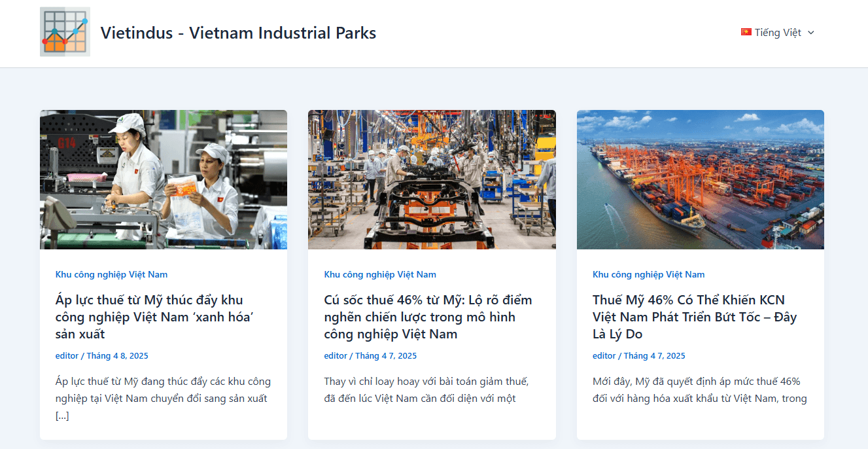Click the Vietindus chart logo icon
868x449 pixels.
coord(65,32)
